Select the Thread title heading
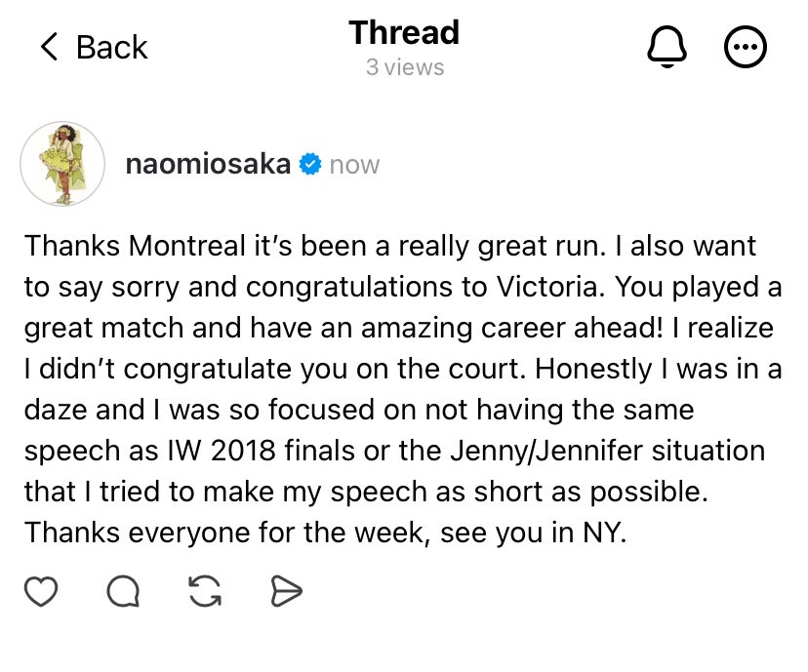This screenshot has width=808, height=672. [x=404, y=32]
